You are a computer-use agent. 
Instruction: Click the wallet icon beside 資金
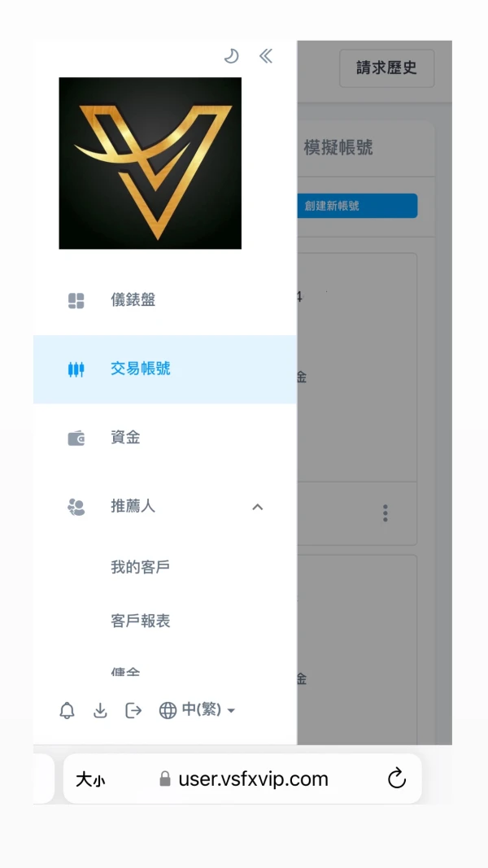(x=76, y=438)
